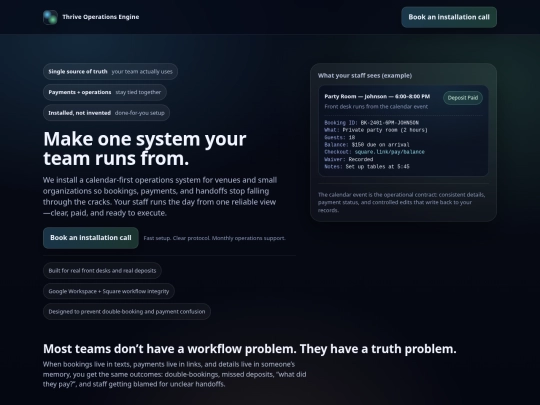Viewport: 540px width, 405px height.
Task: Click What your staff sees (example) title
Action: [x=365, y=75]
